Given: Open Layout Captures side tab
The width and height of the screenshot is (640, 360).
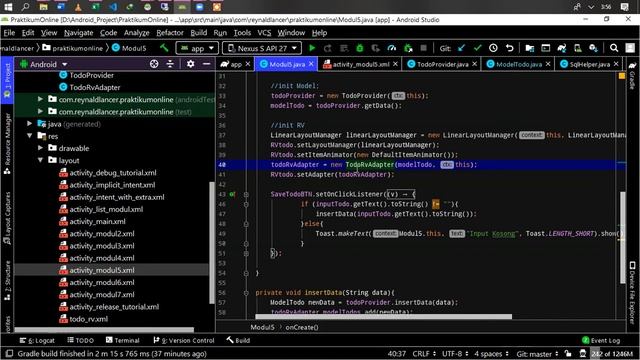Looking at the screenshot, I should tap(7, 218).
